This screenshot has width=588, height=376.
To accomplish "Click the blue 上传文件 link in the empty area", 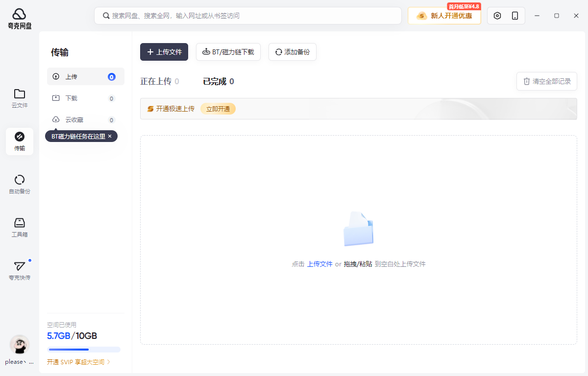I will click(x=320, y=264).
